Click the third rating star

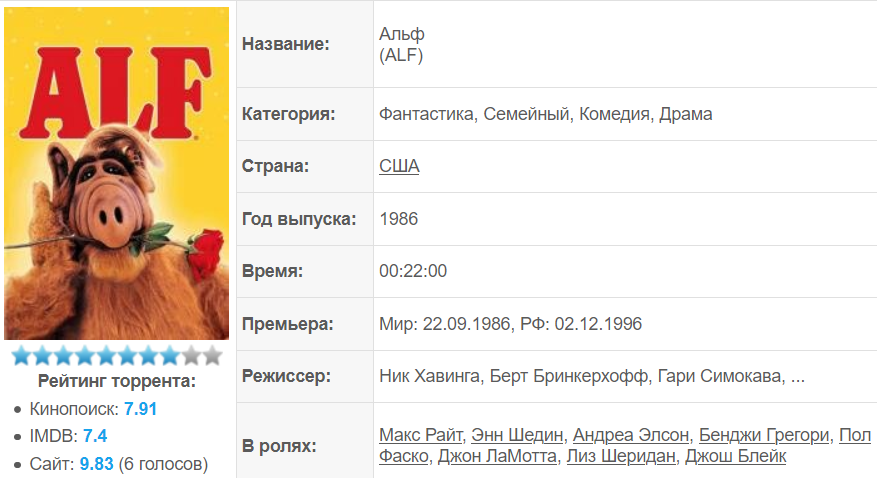(x=64, y=355)
